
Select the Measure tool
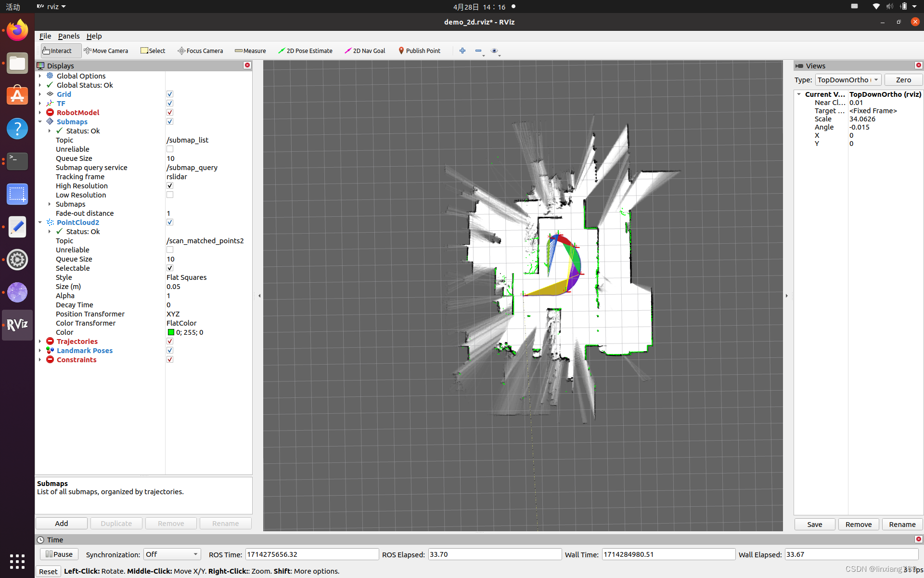click(x=250, y=51)
